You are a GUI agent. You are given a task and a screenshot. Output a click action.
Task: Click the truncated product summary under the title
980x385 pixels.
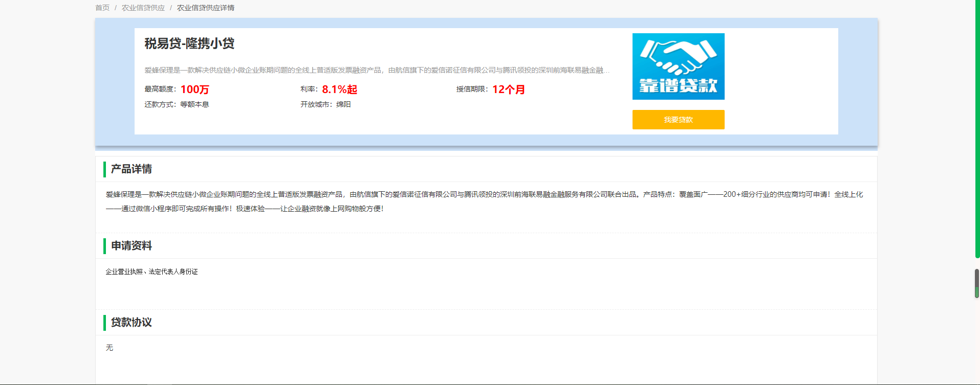click(377, 70)
